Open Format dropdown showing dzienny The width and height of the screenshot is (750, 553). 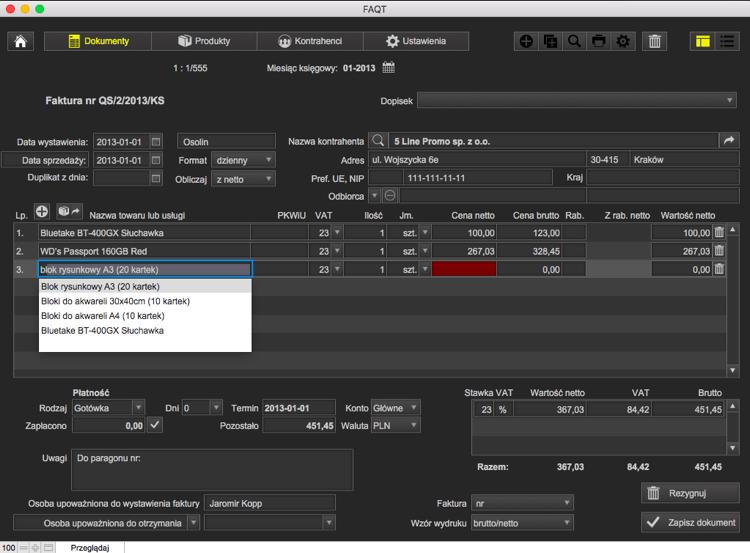click(243, 160)
